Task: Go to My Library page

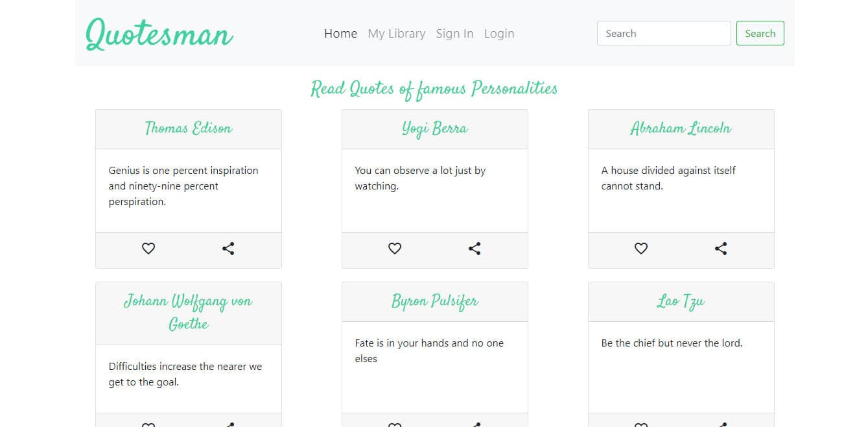Action: pos(396,34)
